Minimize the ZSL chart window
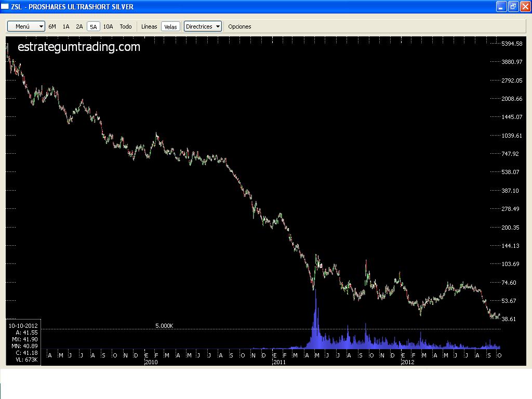The image size is (532, 399). coord(501,6)
